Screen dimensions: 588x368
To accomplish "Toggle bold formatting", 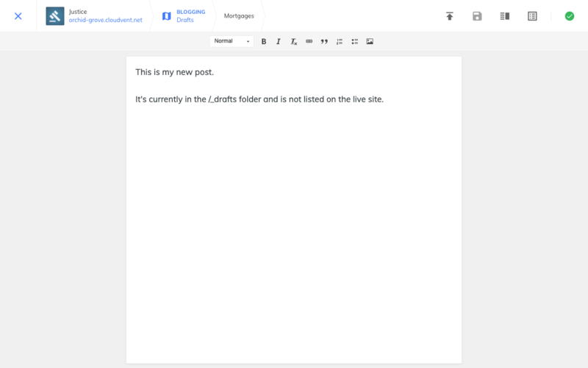I will 264,42.
